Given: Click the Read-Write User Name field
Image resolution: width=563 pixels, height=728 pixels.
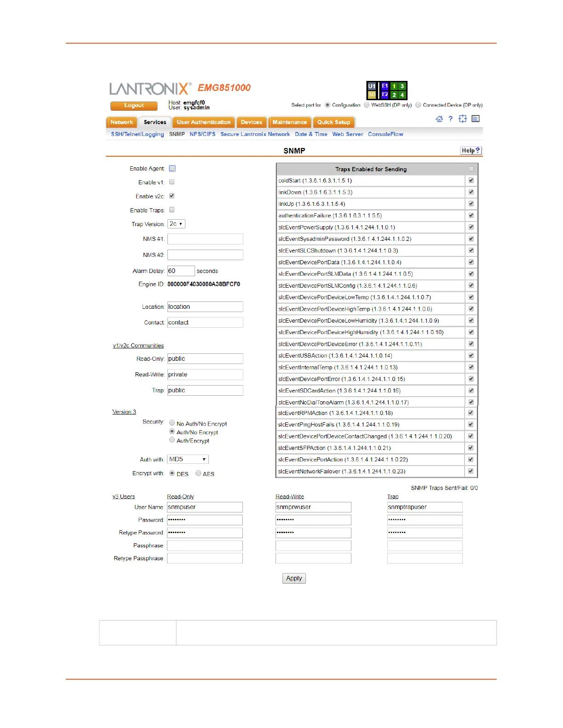Looking at the screenshot, I should point(313,507).
